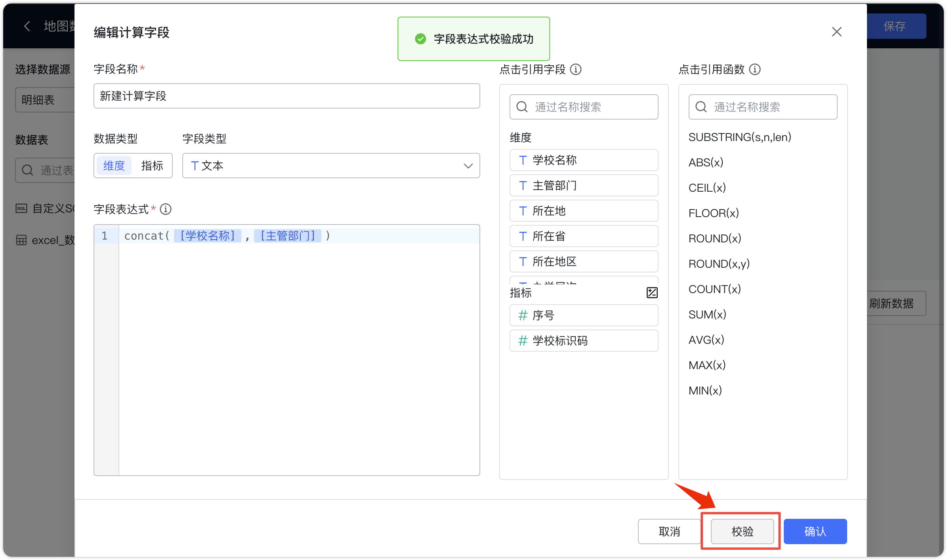947x560 pixels.
Task: Insert MAX(x) function
Action: point(707,365)
